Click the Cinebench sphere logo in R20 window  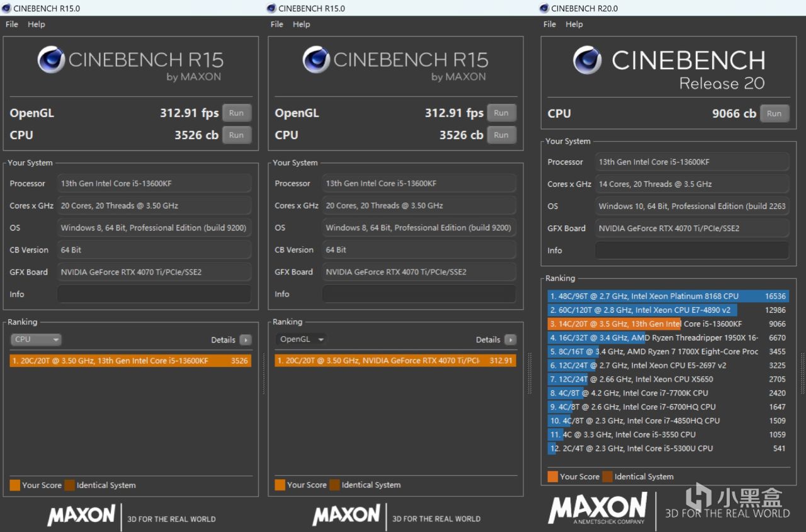point(587,60)
